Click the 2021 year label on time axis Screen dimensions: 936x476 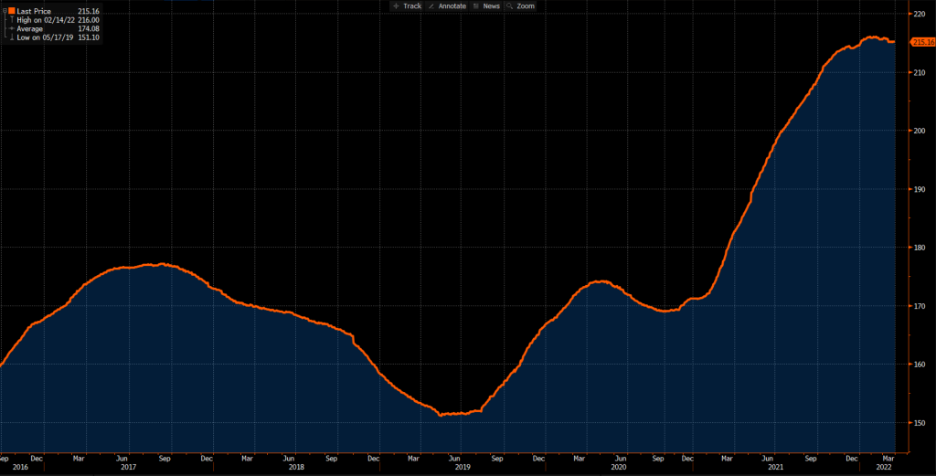[775, 467]
